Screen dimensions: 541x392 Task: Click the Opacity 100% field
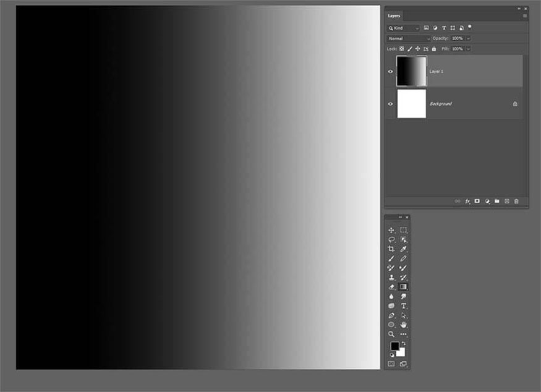click(458, 38)
